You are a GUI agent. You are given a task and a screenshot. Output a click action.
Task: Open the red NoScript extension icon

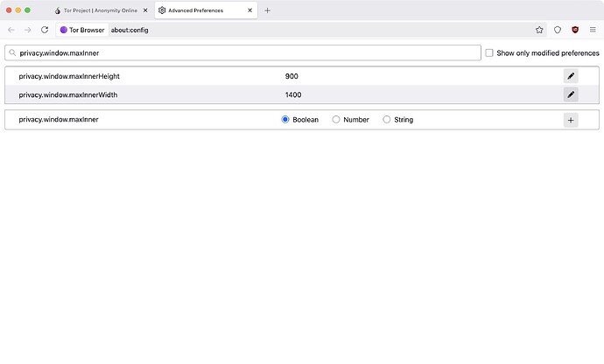(x=575, y=30)
